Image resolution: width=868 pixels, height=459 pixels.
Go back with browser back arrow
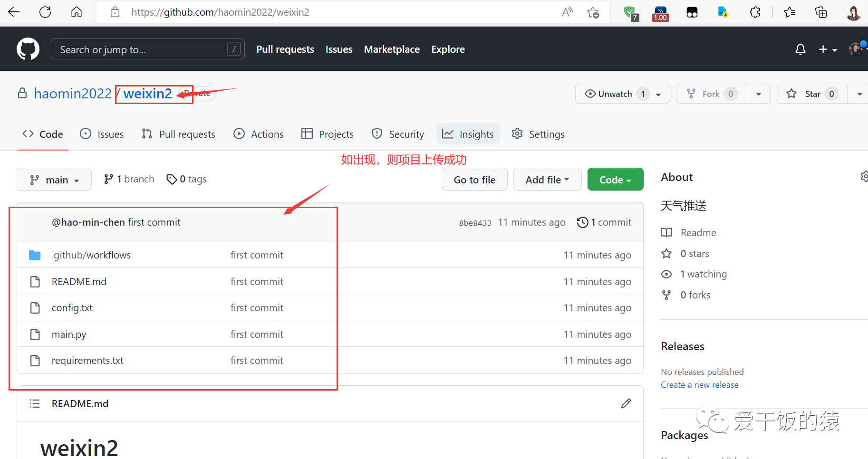click(14, 12)
